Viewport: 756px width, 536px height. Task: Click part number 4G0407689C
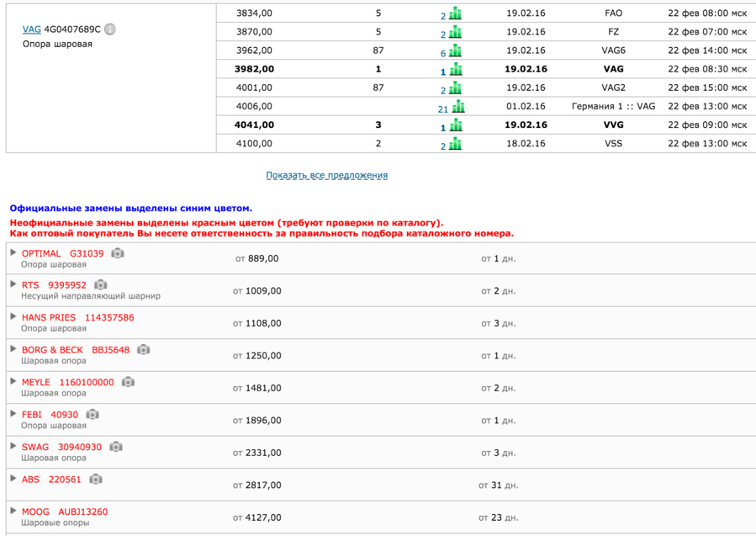tap(72, 29)
